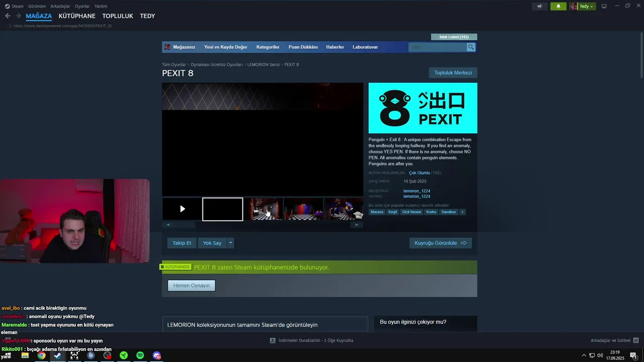
Task: Show hidden system tray icons
Action: [x=584, y=355]
